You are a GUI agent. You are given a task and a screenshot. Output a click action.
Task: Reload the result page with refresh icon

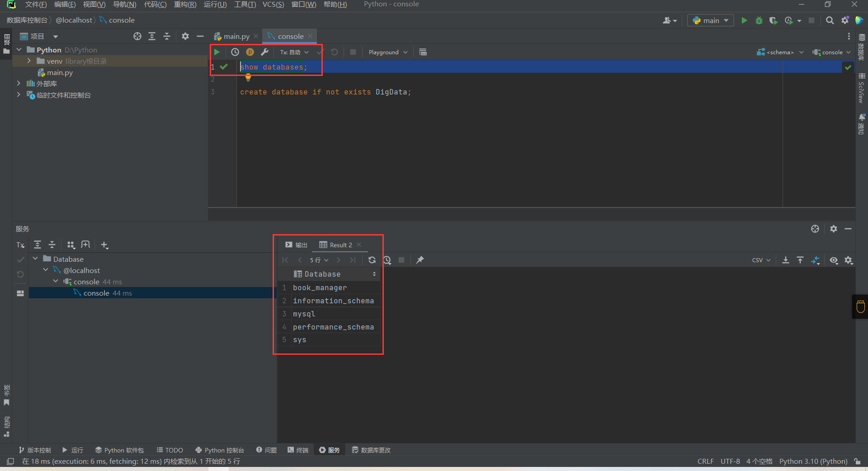click(372, 260)
